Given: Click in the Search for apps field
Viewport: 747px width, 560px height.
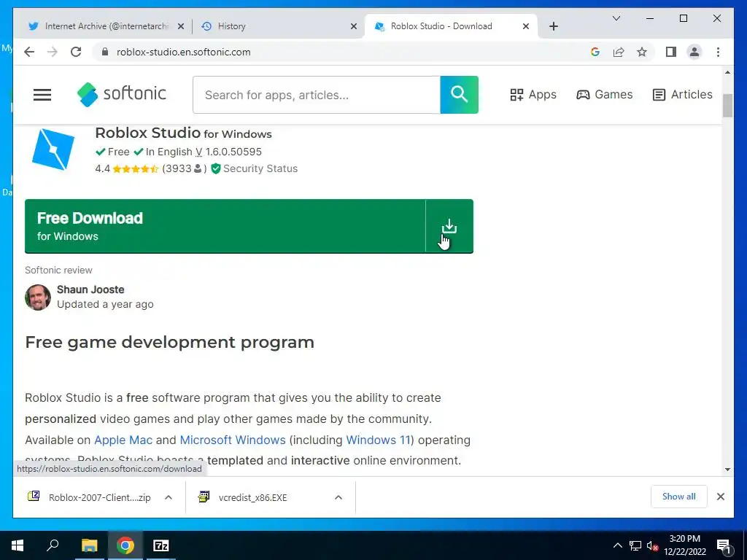Looking at the screenshot, I should click(x=317, y=95).
